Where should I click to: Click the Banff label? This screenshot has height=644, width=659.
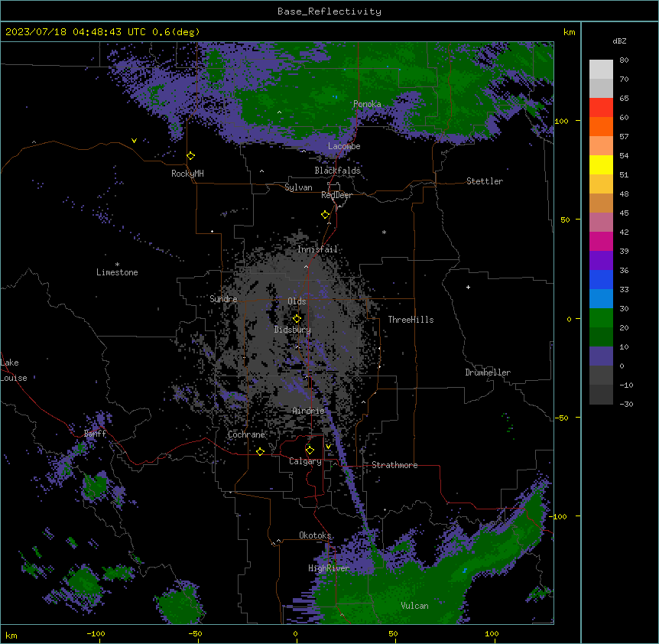click(x=95, y=434)
